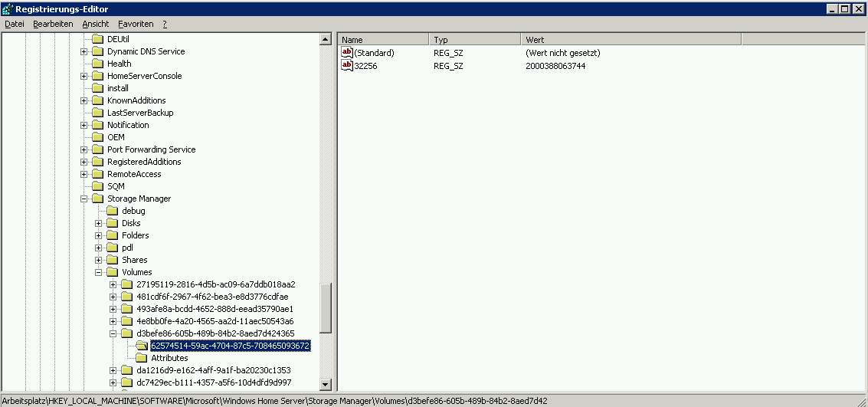This screenshot has width=868, height=407.
Task: Click the Shares folder icon
Action: 113,260
